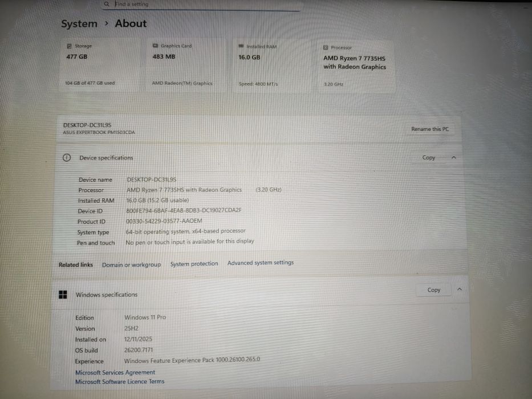Go back to System breadcrumb
Image resolution: width=532 pixels, height=399 pixels.
[79, 24]
